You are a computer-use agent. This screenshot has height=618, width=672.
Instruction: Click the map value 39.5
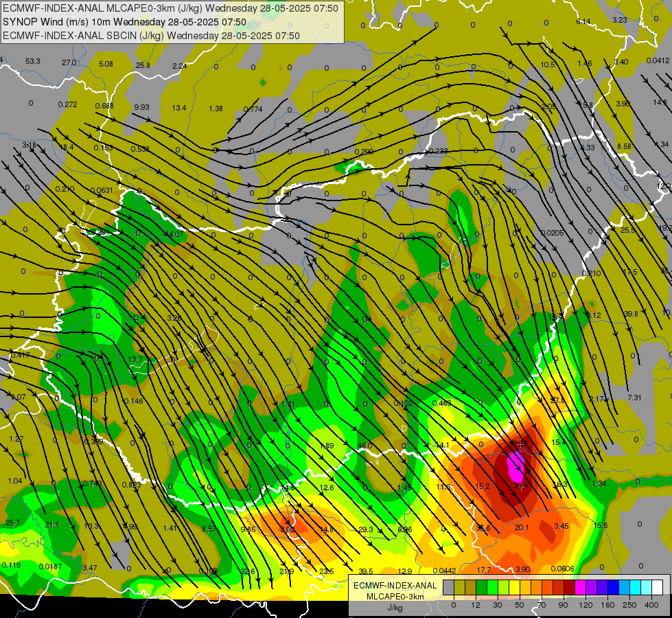(x=366, y=571)
